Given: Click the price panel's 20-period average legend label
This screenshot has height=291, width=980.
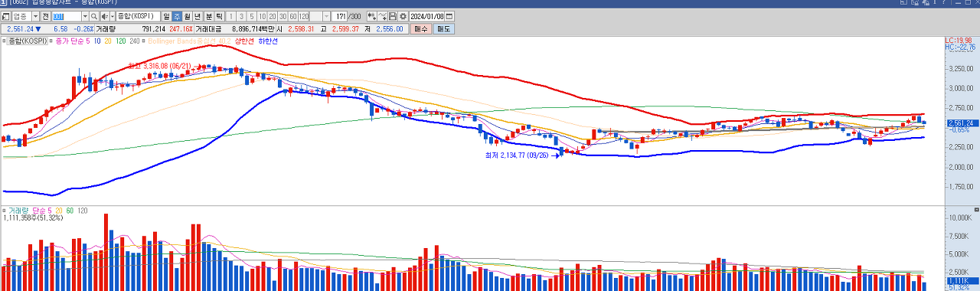Looking at the screenshot, I should [x=108, y=41].
